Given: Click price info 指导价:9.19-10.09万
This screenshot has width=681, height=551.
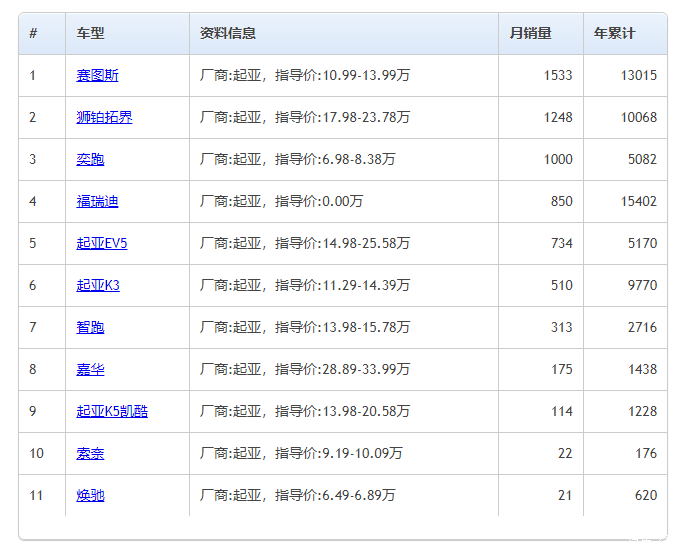Looking at the screenshot, I should click(339, 453).
